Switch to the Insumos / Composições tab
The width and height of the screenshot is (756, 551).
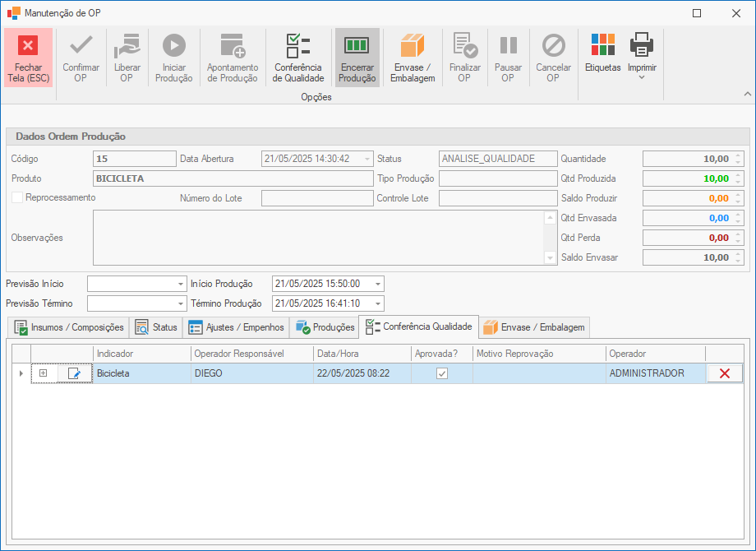coord(69,327)
